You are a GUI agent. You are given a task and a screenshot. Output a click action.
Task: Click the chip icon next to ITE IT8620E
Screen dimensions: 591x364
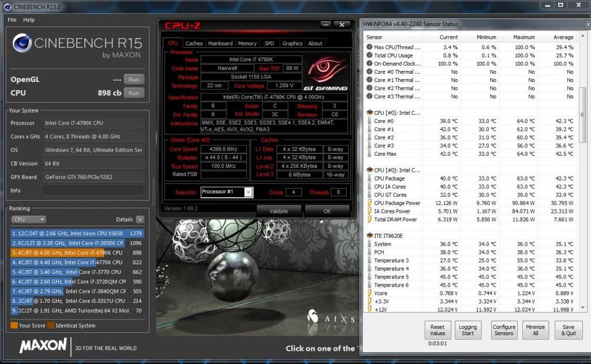click(x=369, y=235)
